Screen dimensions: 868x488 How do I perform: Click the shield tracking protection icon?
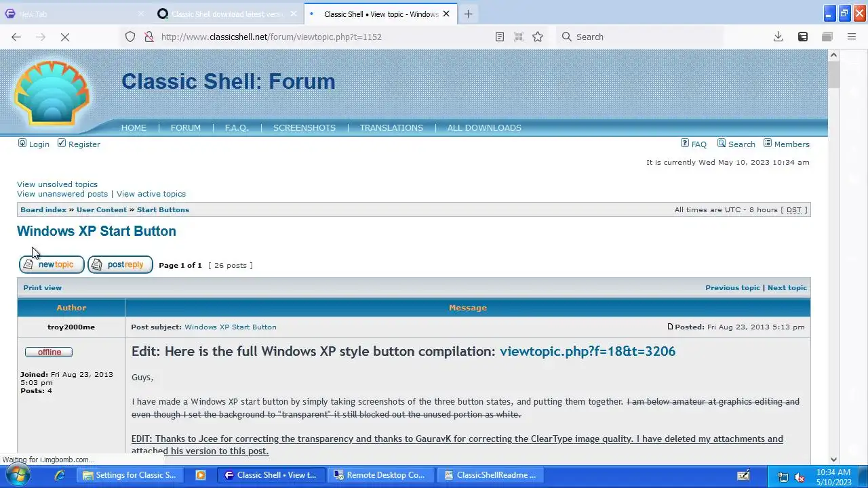[x=130, y=37]
